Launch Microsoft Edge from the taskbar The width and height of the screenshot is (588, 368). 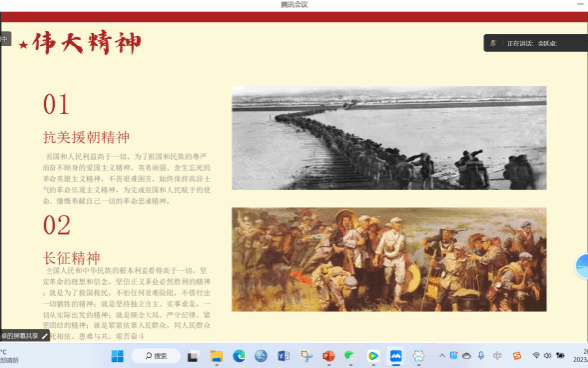[x=239, y=356]
